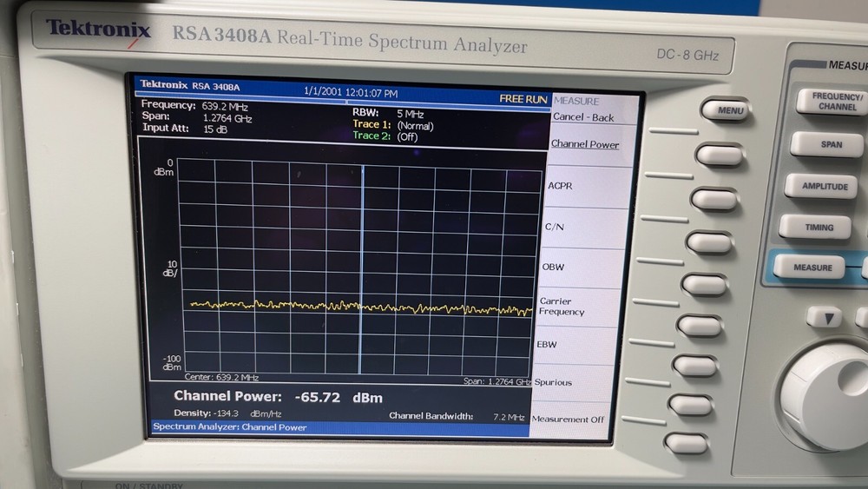Select the ACPR measurement option
Image resolution: width=868 pixels, height=489 pixels.
[x=560, y=186]
